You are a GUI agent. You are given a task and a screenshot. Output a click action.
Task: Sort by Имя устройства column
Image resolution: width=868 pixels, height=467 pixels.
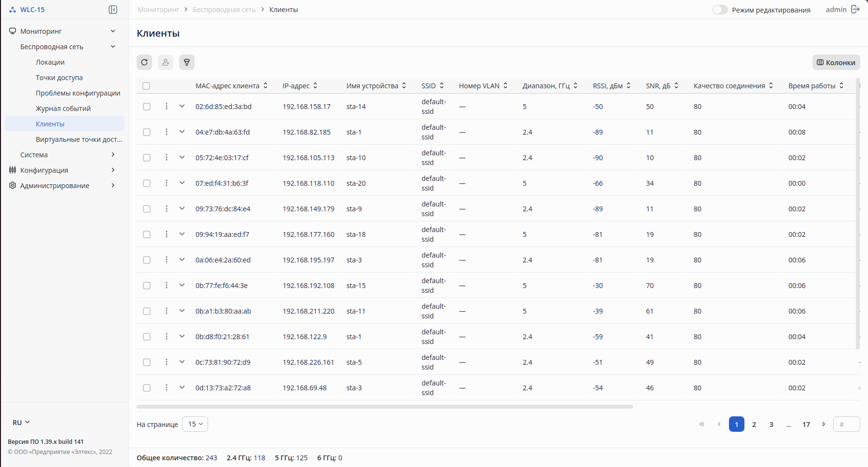[x=404, y=85]
